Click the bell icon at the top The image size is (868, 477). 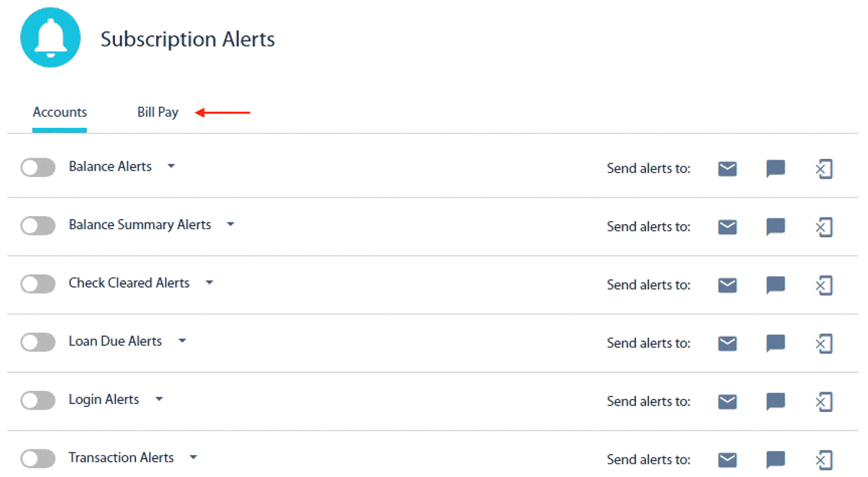[x=50, y=37]
